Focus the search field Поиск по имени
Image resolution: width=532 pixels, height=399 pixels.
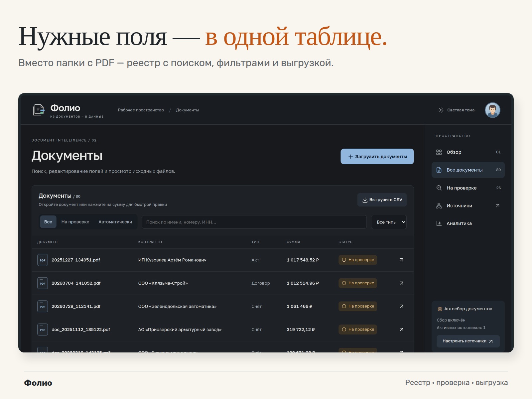coord(254,222)
